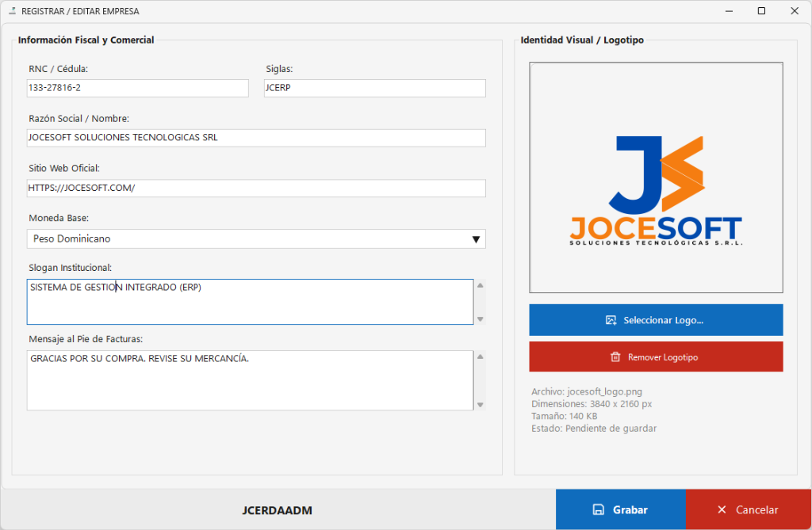Screen dimensions: 812x530
Task: Click the app icon in the title bar
Action: (x=12, y=11)
